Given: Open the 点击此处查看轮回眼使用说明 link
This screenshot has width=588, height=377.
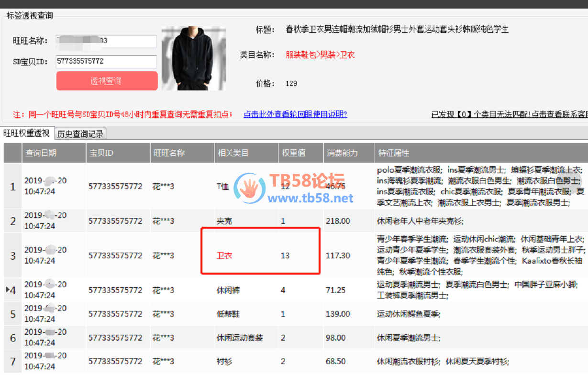Looking at the screenshot, I should coord(295,114).
